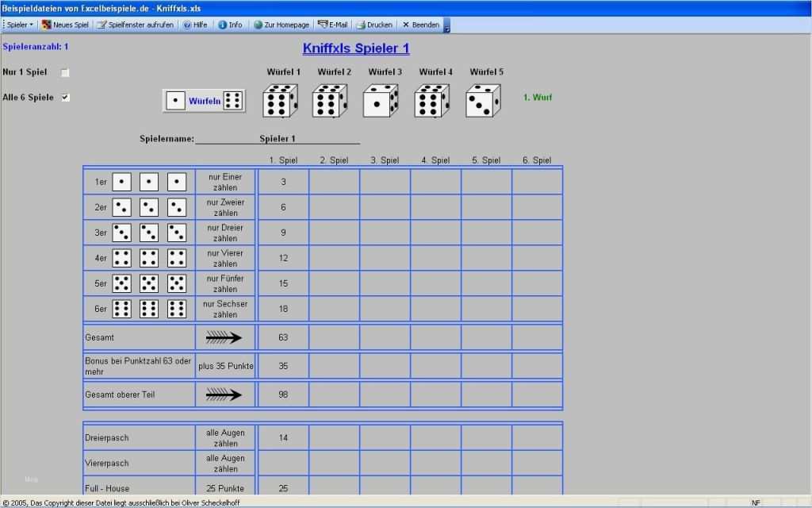Go to Zur Homepage globe icon
Image resolution: width=812 pixels, height=508 pixels.
click(x=258, y=25)
